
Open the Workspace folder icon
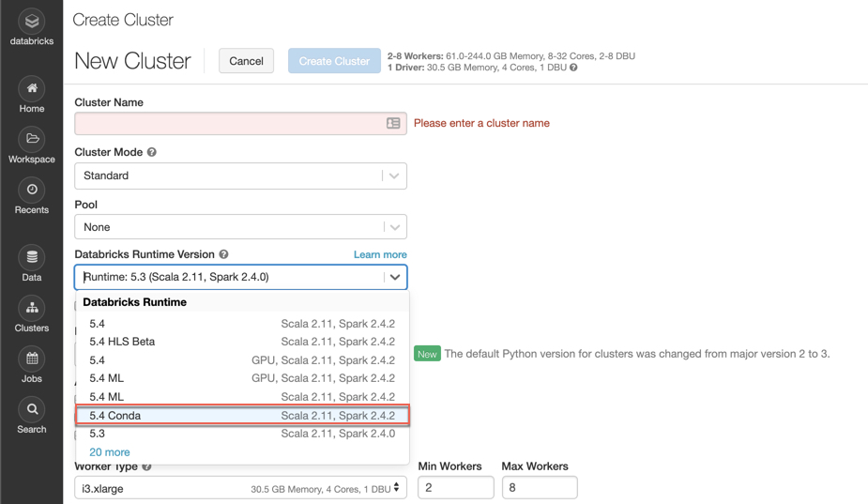pyautogui.click(x=32, y=139)
